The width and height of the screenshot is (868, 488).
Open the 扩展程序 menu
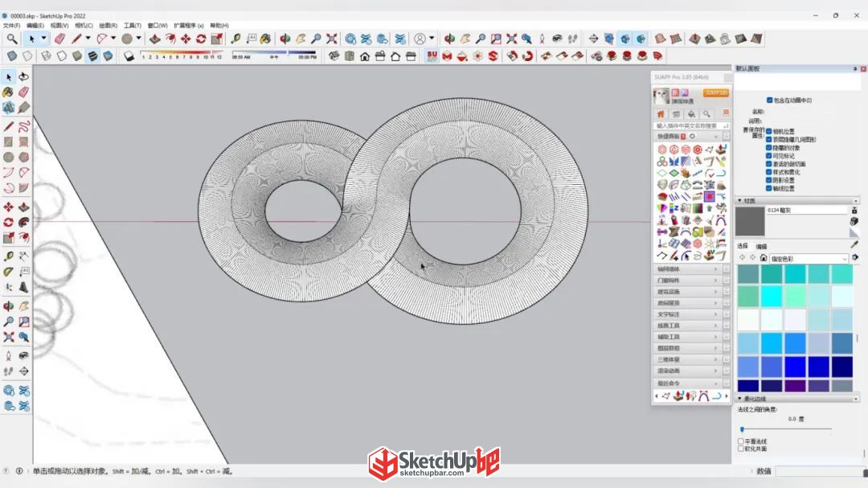pos(189,26)
